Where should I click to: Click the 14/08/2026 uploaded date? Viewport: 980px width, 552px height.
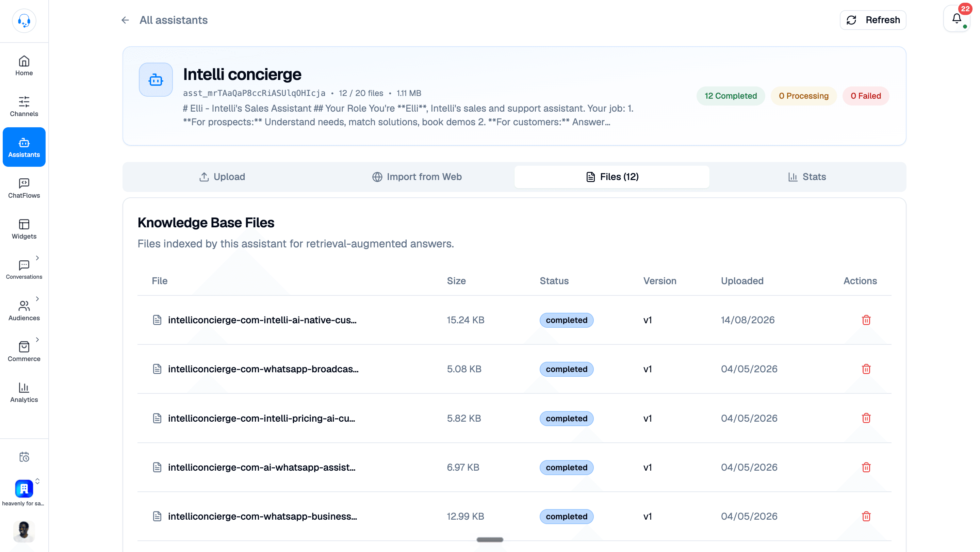(x=748, y=320)
